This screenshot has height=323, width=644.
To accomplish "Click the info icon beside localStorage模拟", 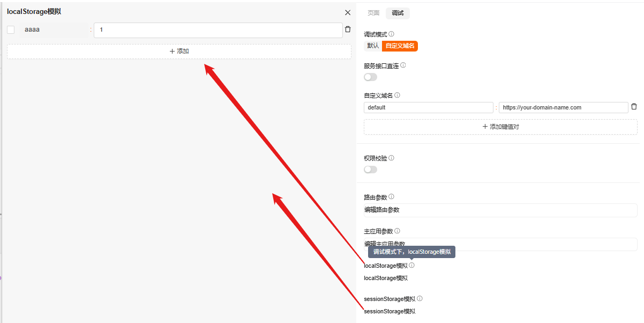I will [411, 265].
